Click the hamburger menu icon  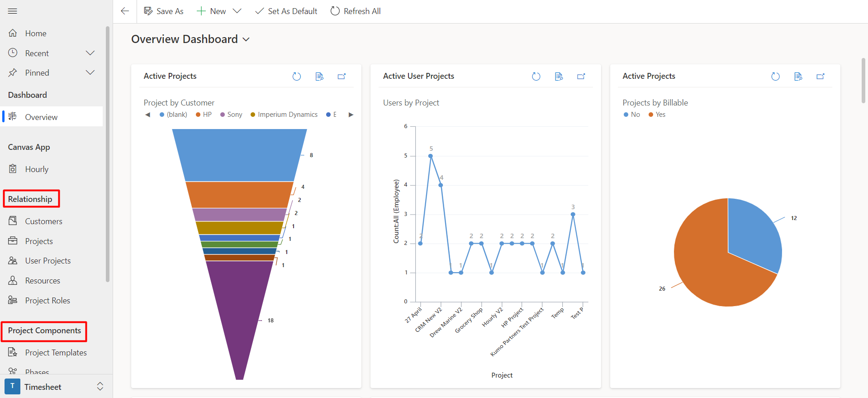click(x=13, y=11)
